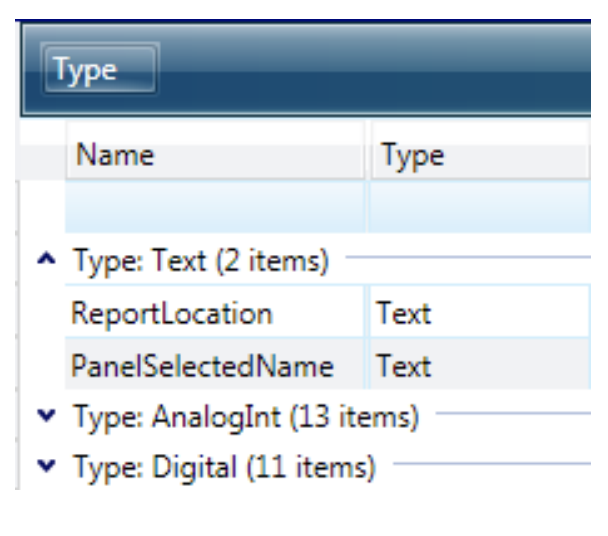Viewport: 608px width, 536px height.
Task: Click the row selector of the filter row
Action: click(x=42, y=207)
